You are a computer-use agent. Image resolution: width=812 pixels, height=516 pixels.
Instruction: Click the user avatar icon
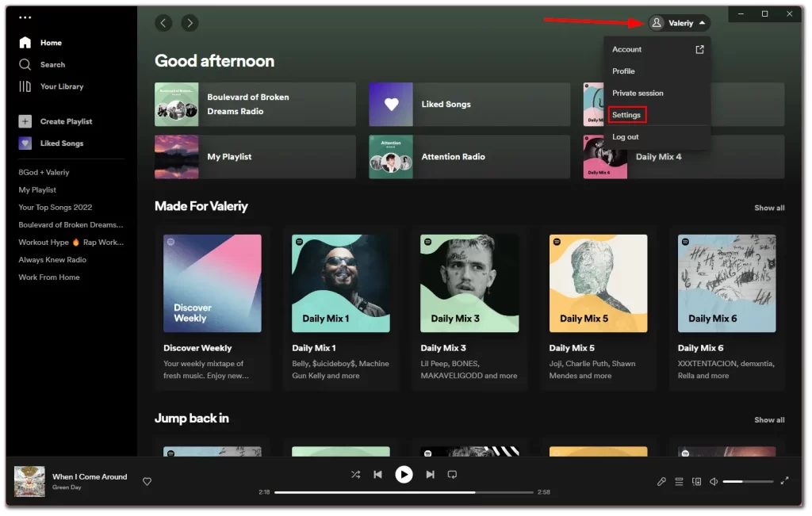pyautogui.click(x=657, y=23)
